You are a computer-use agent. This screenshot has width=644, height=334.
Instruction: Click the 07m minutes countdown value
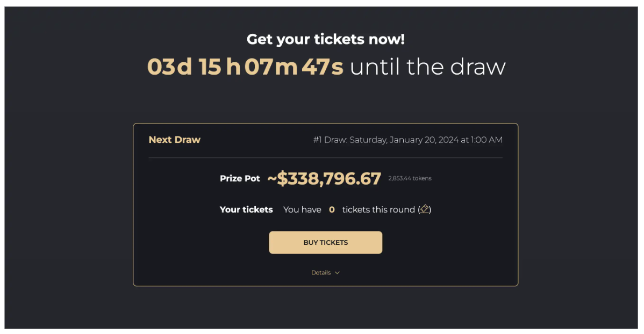271,67
